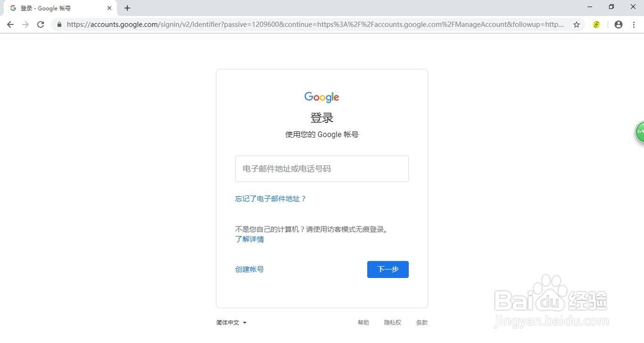Open the 帮助 footer link
The height and width of the screenshot is (343, 644).
pyautogui.click(x=363, y=322)
